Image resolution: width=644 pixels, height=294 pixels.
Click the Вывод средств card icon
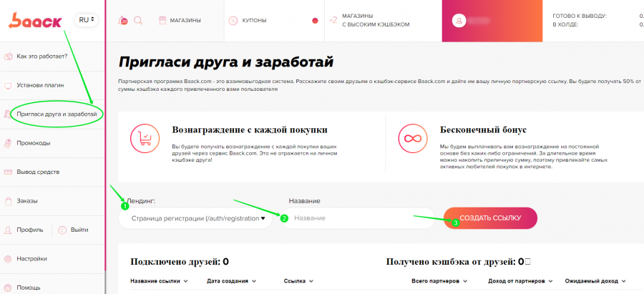coord(7,172)
